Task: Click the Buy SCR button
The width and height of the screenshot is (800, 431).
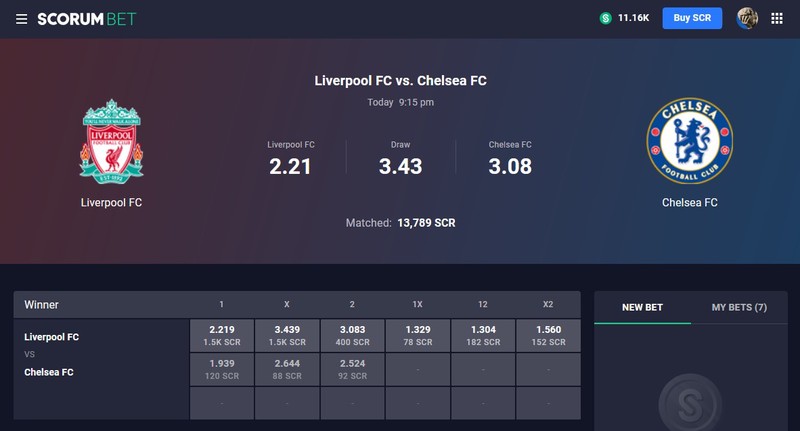Action: 692,18
